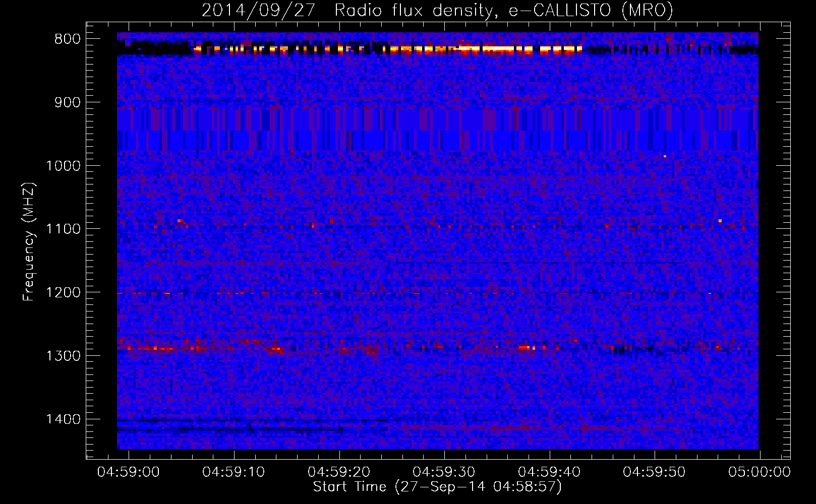The height and width of the screenshot is (504, 816).
Task: Click the thin red line at 1200 MHz
Action: pyautogui.click(x=438, y=293)
